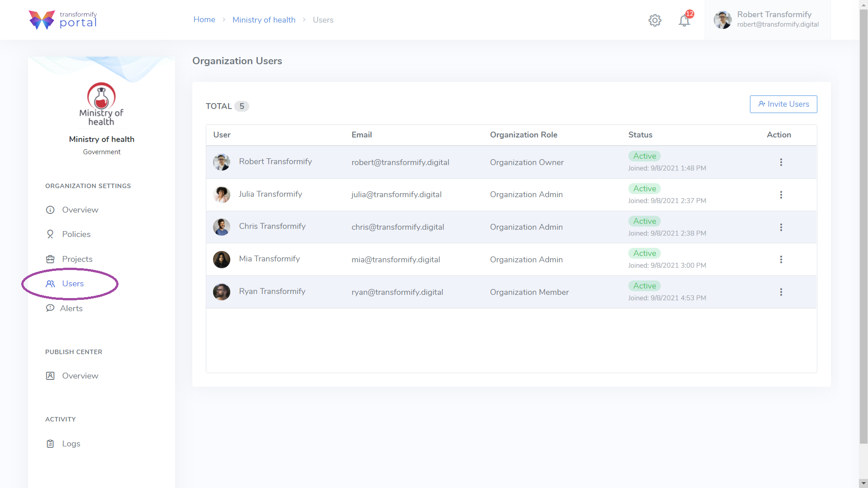The height and width of the screenshot is (488, 868).
Task: Click email julia@transformify.digital
Action: (396, 194)
